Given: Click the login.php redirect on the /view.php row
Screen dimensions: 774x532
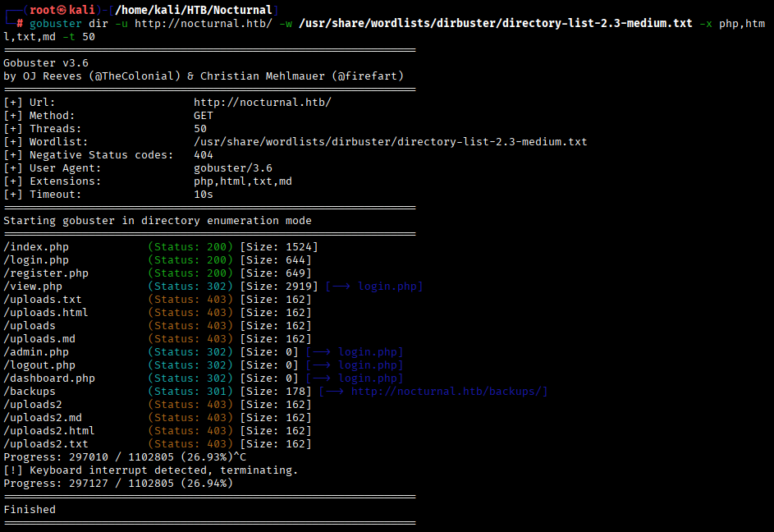Looking at the screenshot, I should coord(390,287).
